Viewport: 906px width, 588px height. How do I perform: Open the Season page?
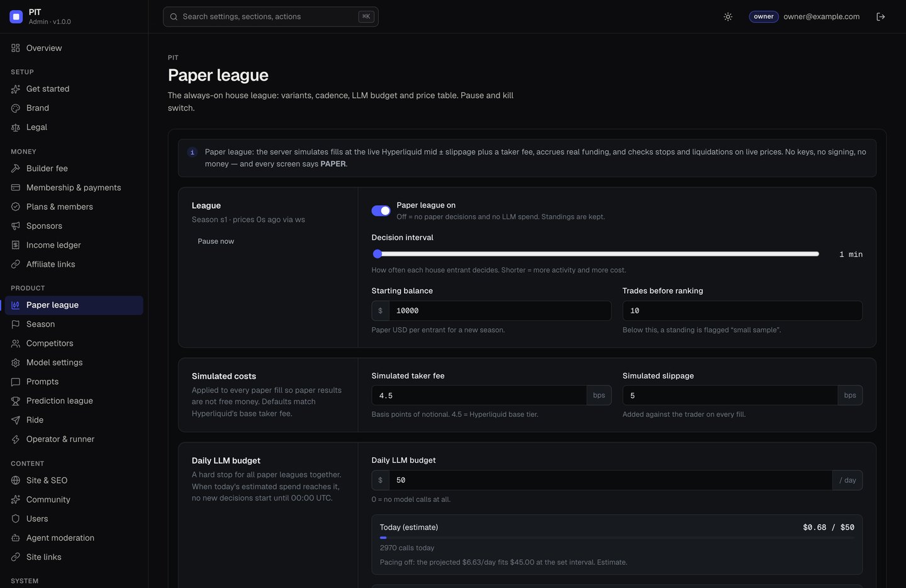[74, 325]
